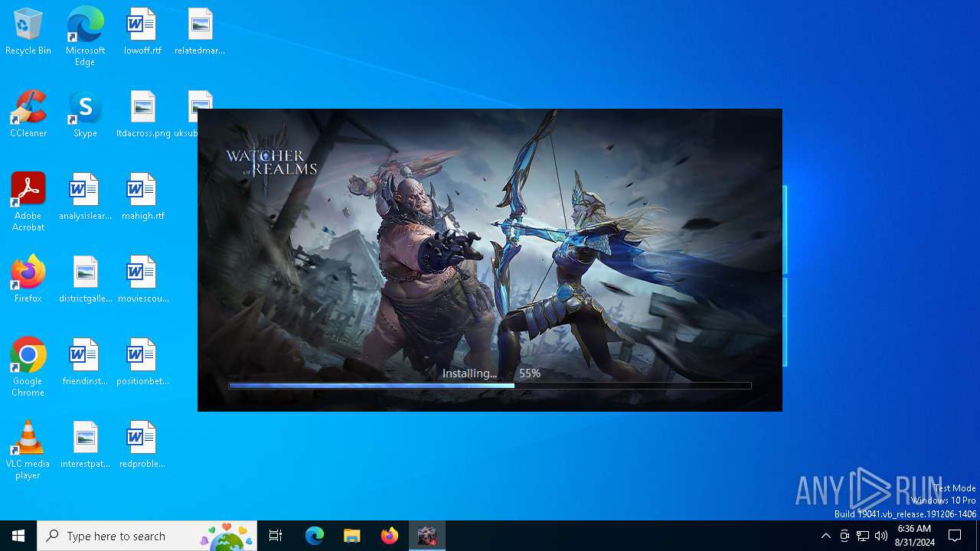This screenshot has width=980, height=551.
Task: Open the Meet Now tray icon
Action: [844, 536]
